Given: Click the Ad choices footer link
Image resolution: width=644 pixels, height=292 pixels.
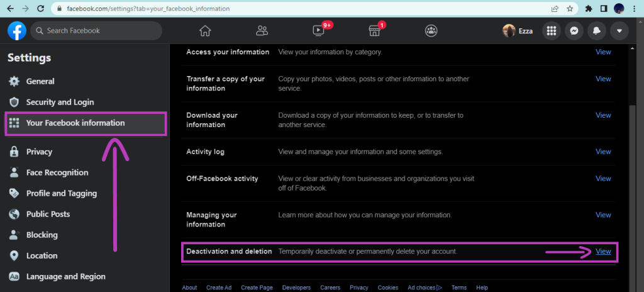Looking at the screenshot, I should [425, 288].
